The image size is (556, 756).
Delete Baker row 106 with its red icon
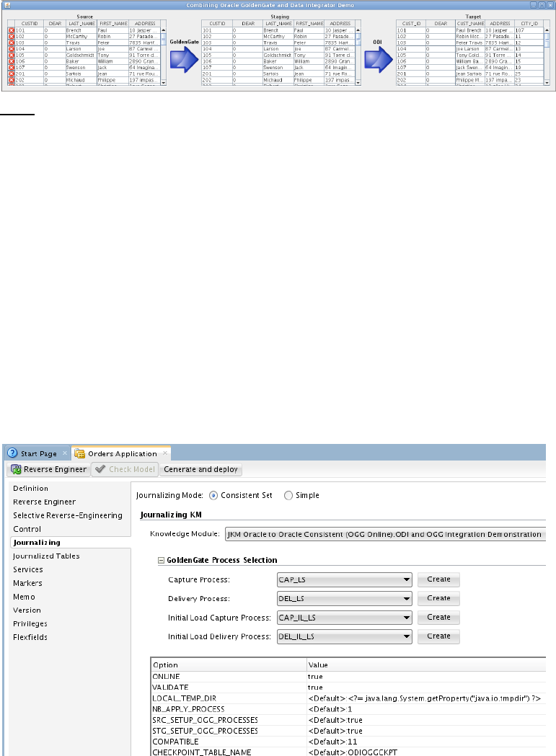pyautogui.click(x=12, y=62)
